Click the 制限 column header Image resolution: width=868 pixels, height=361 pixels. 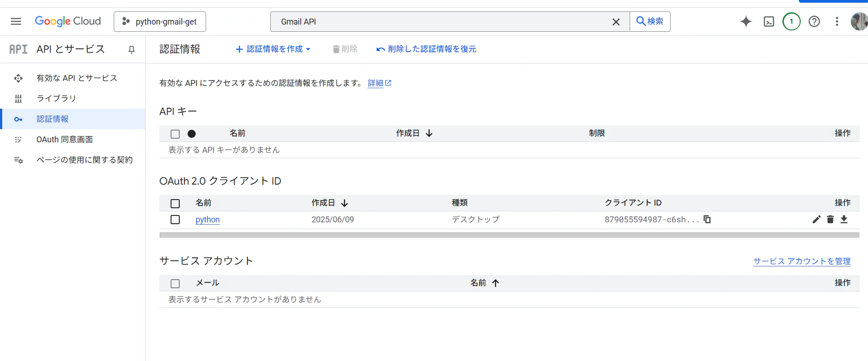pos(597,133)
